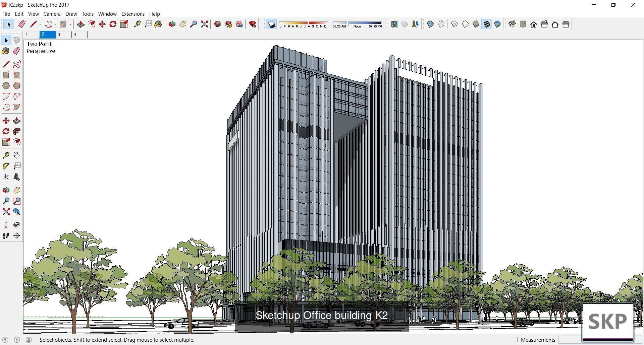Image resolution: width=644 pixels, height=345 pixels.
Task: Click Zoom Extents in top toolbar
Action: (204, 24)
